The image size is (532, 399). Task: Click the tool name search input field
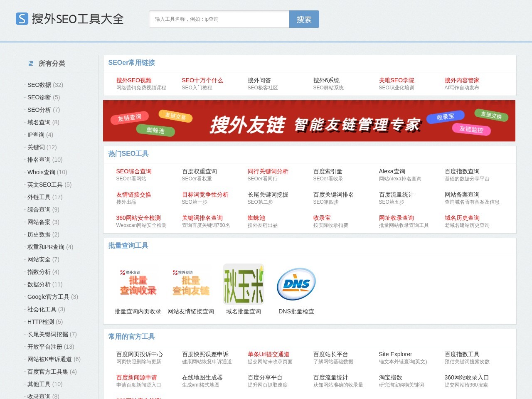219,19
